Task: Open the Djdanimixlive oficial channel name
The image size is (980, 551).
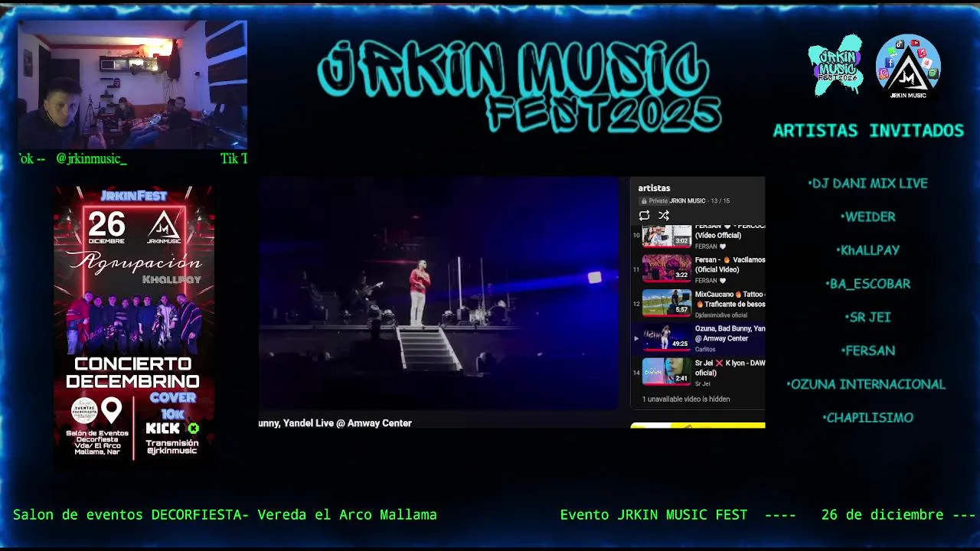Action: tap(721, 315)
